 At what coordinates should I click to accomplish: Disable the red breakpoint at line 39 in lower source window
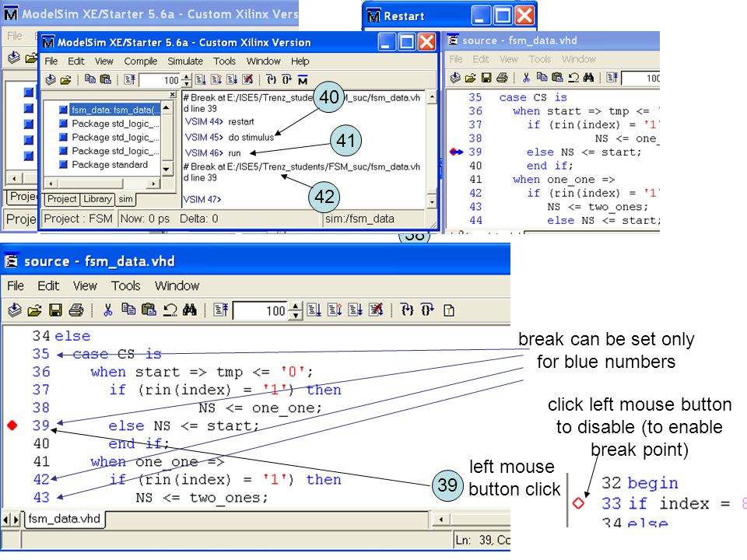(12, 425)
